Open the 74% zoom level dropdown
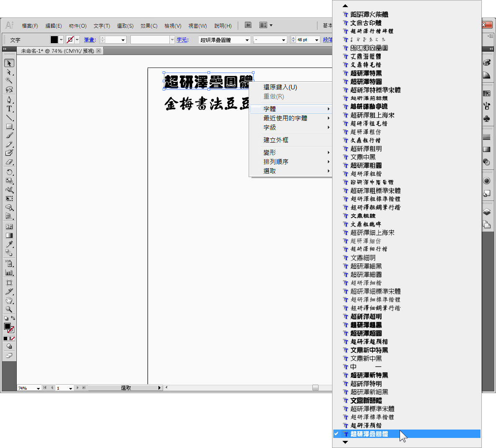 tap(38, 388)
